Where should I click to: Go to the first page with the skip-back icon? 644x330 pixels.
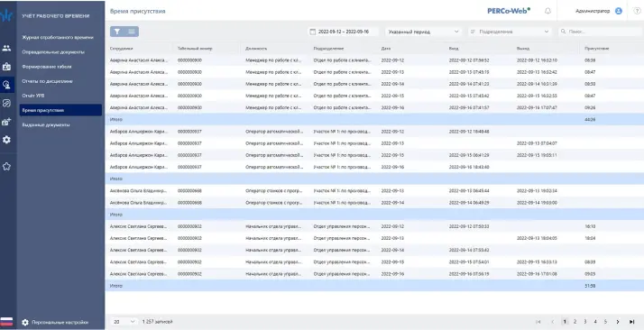pyautogui.click(x=538, y=322)
